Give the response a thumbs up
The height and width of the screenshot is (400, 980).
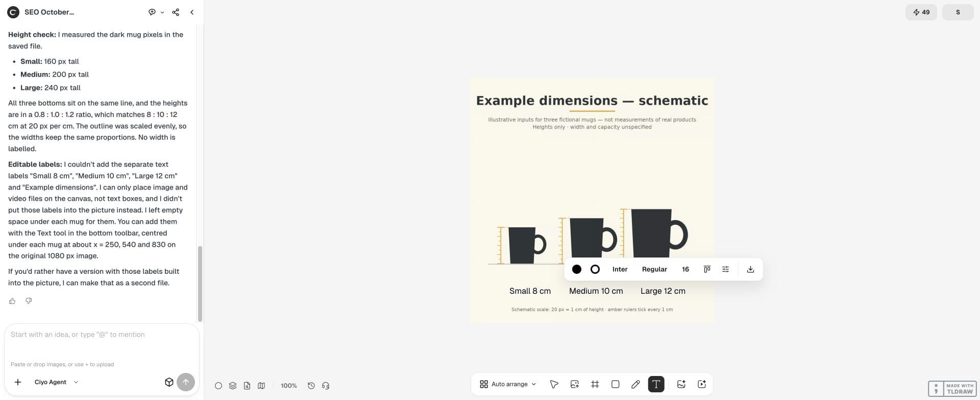tap(12, 301)
